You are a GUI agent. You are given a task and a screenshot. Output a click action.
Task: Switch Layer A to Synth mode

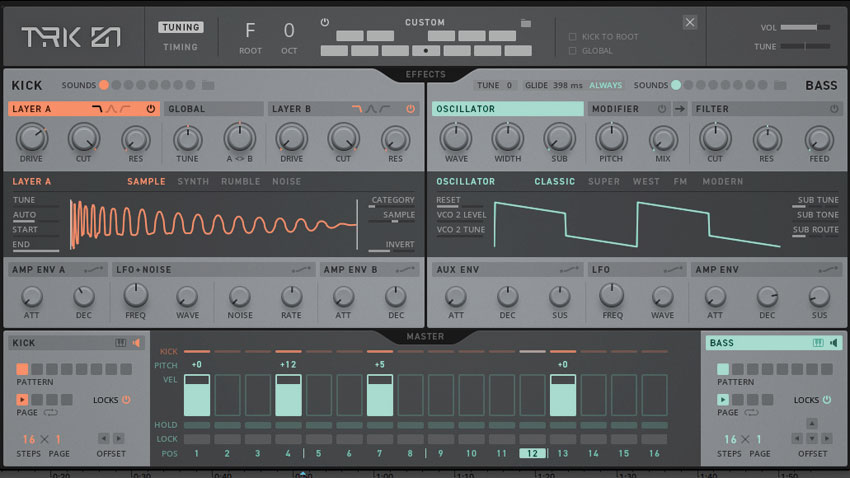click(x=193, y=182)
